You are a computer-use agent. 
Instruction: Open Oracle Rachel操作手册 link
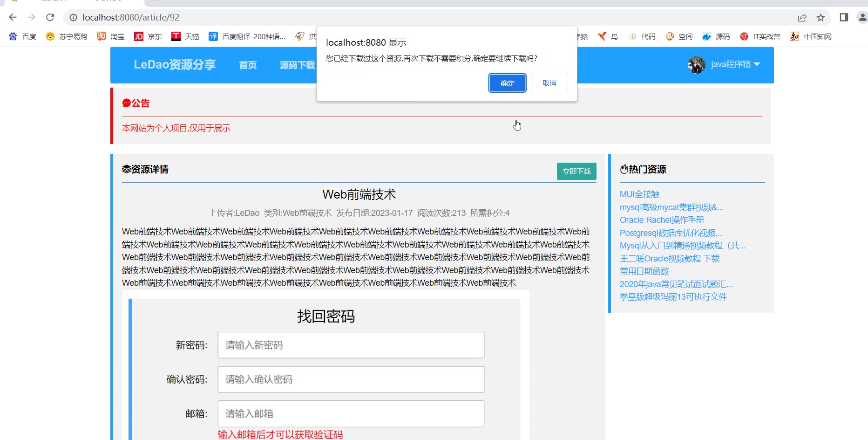coord(662,220)
